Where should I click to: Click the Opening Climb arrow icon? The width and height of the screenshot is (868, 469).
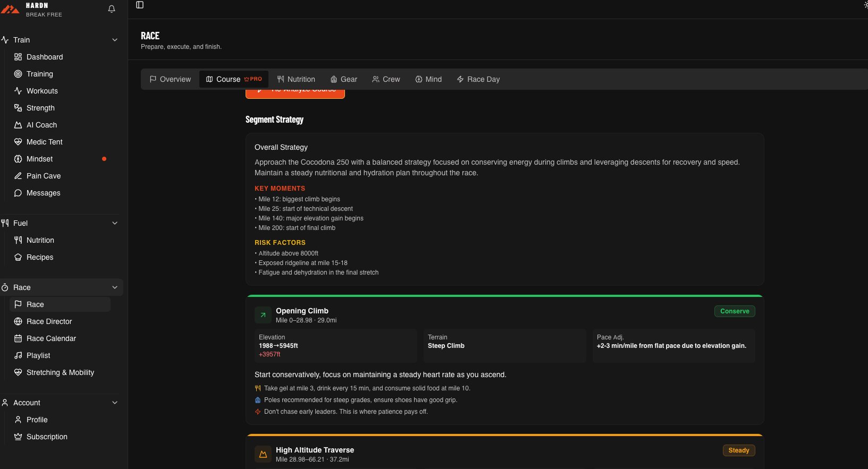click(263, 315)
